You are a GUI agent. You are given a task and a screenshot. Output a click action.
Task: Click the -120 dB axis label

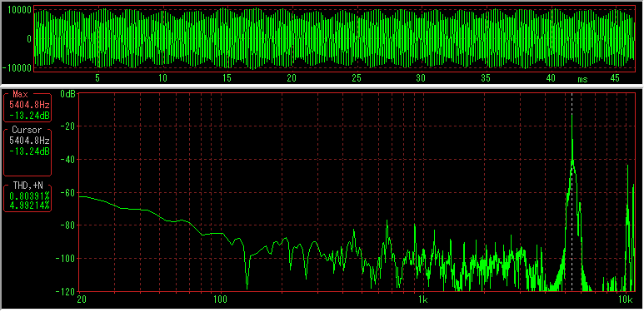point(66,291)
